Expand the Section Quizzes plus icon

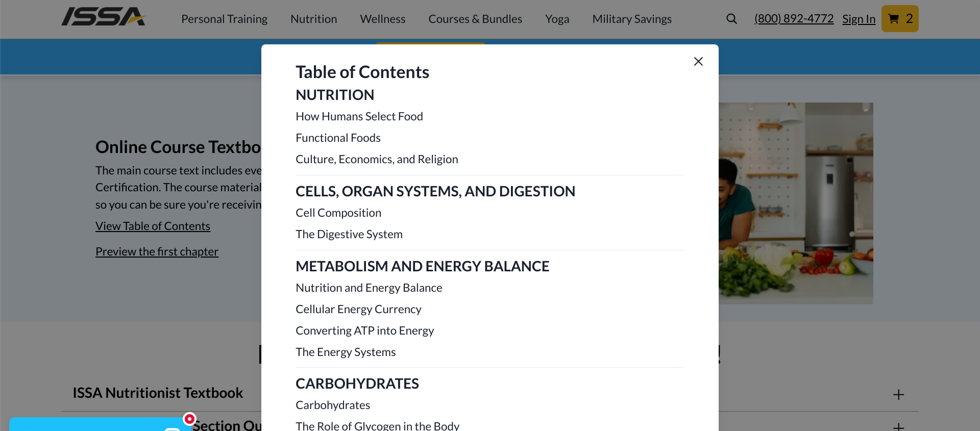[898, 426]
